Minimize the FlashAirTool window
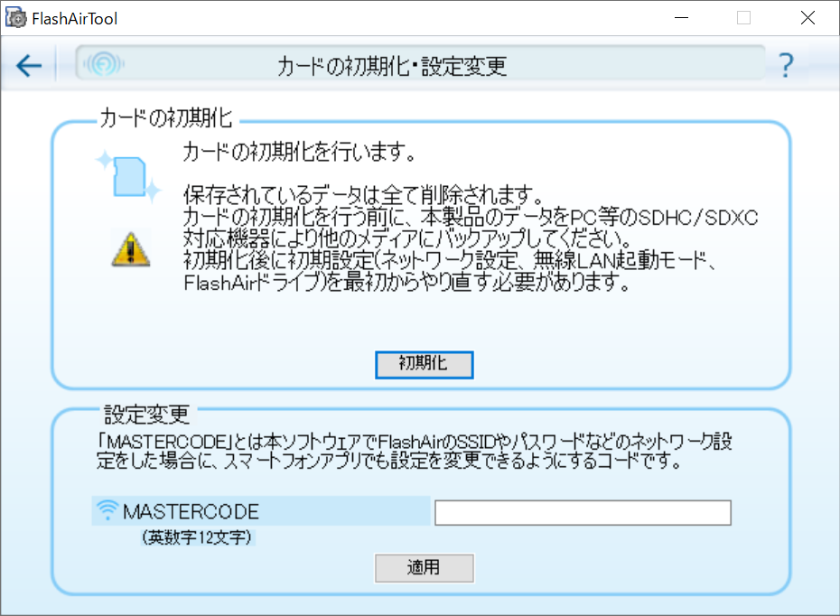This screenshot has width=840, height=616. 681,18
